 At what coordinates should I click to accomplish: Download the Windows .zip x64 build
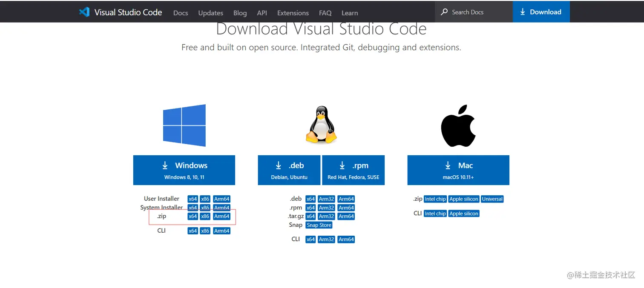[x=193, y=216]
